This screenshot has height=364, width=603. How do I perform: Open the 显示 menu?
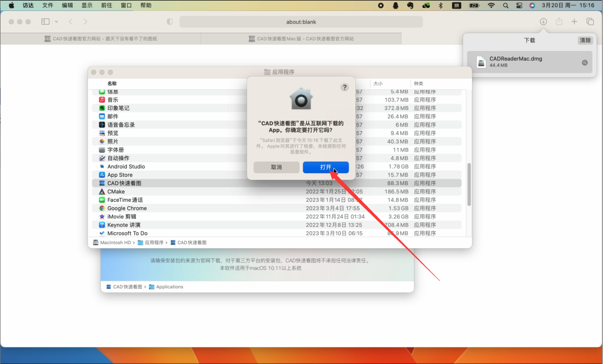(87, 6)
